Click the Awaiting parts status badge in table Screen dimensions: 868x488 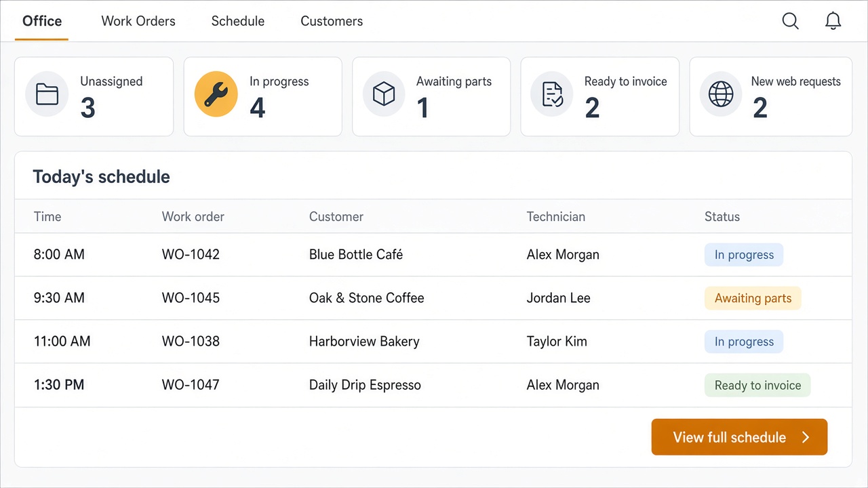point(753,298)
